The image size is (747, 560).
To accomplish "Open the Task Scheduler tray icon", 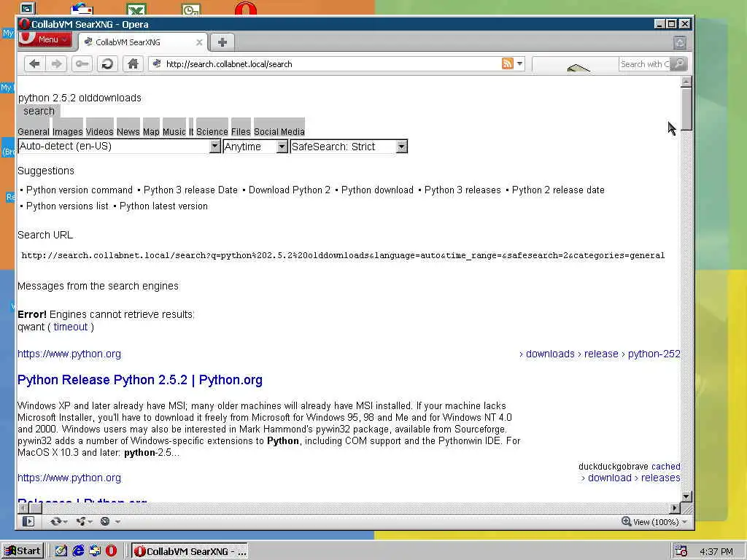I will pos(681,551).
